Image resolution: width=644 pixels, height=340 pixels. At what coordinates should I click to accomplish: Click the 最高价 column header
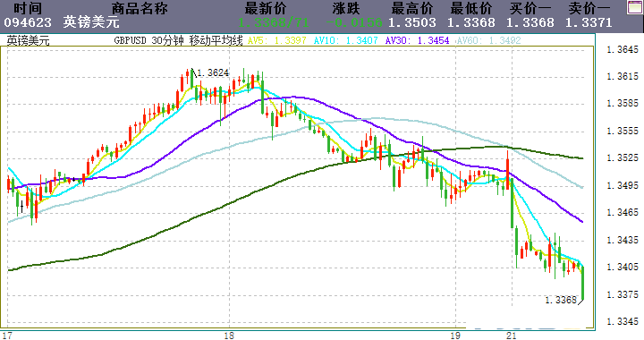(412, 8)
